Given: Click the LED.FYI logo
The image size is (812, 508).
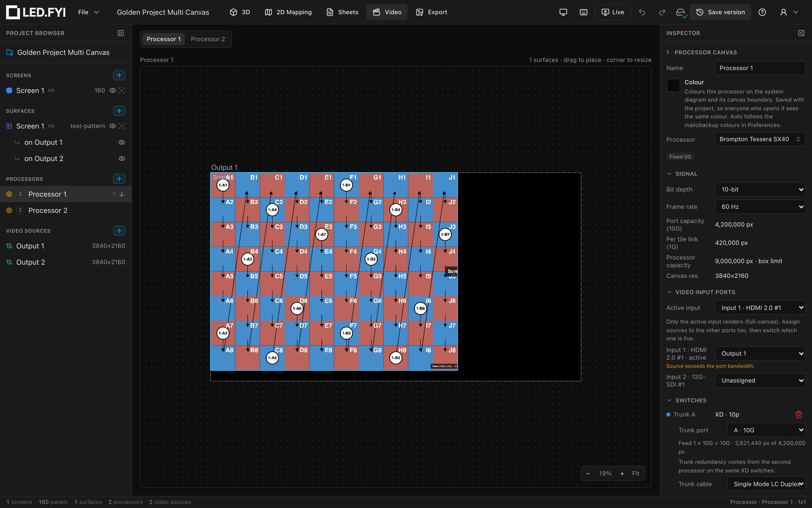Looking at the screenshot, I should [36, 12].
